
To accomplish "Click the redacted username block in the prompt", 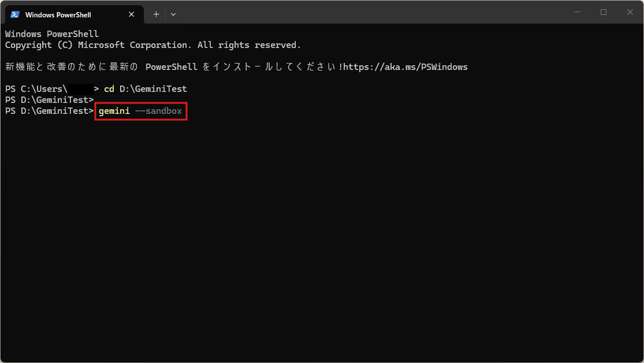I will tap(80, 89).
